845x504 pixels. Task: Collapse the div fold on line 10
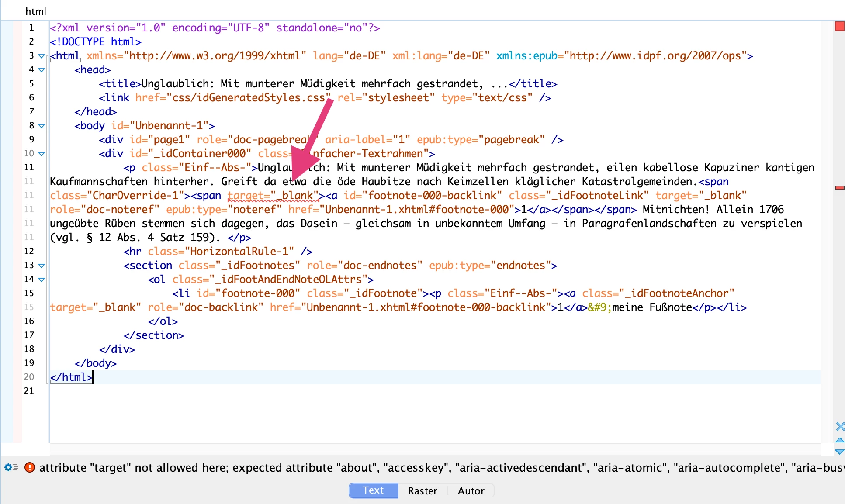(42, 154)
